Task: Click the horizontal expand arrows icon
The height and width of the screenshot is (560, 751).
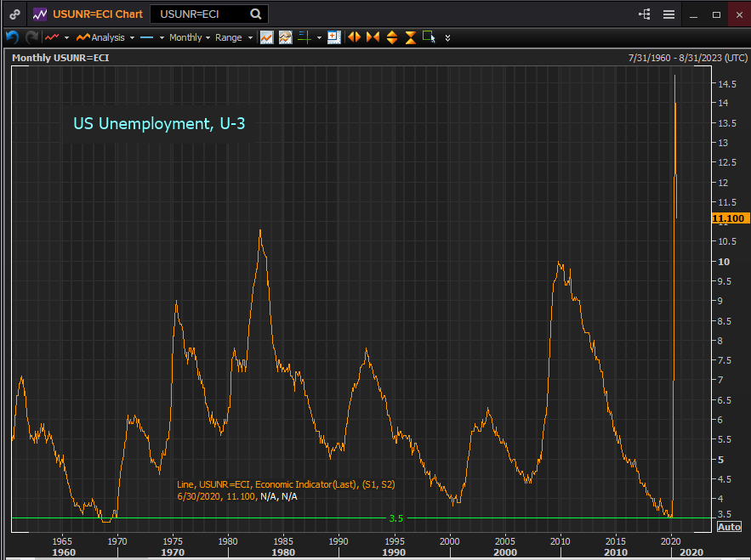Action: click(x=354, y=37)
